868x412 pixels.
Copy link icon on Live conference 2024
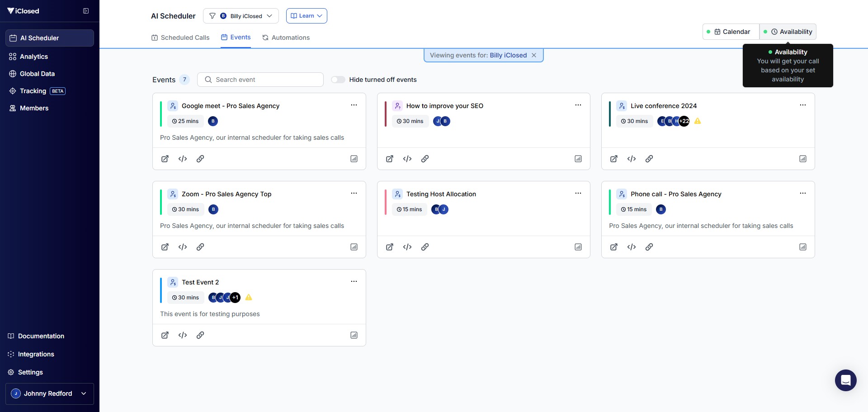coord(649,159)
